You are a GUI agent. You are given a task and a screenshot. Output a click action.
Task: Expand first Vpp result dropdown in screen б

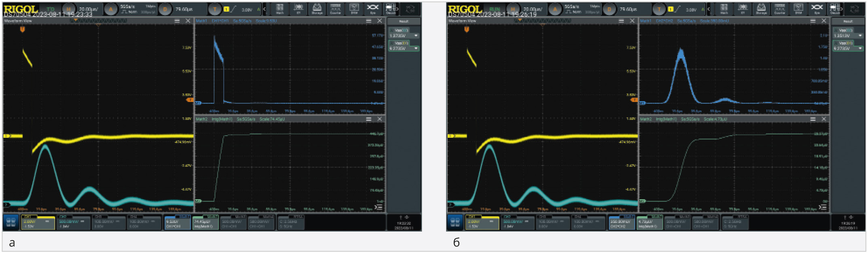point(860,36)
